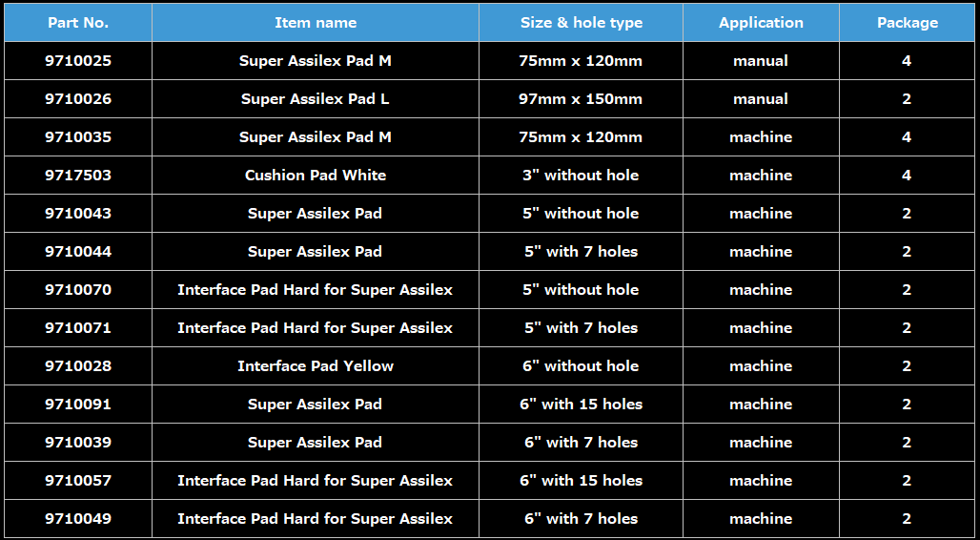Click the Cushion Pad White item name

coord(316,176)
